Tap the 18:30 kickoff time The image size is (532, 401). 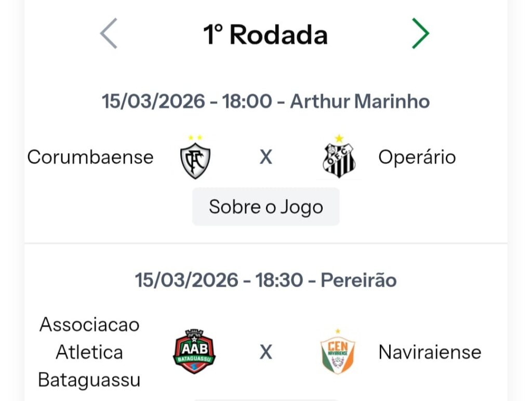click(x=279, y=280)
